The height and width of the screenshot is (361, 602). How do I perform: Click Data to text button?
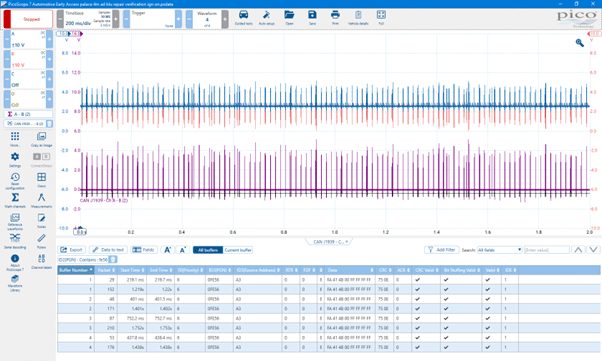pos(109,250)
